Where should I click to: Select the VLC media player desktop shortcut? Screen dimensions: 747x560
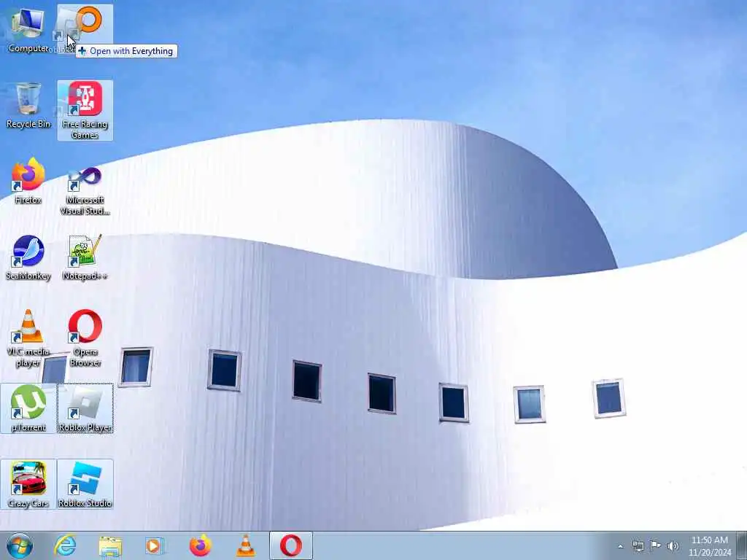click(x=28, y=338)
